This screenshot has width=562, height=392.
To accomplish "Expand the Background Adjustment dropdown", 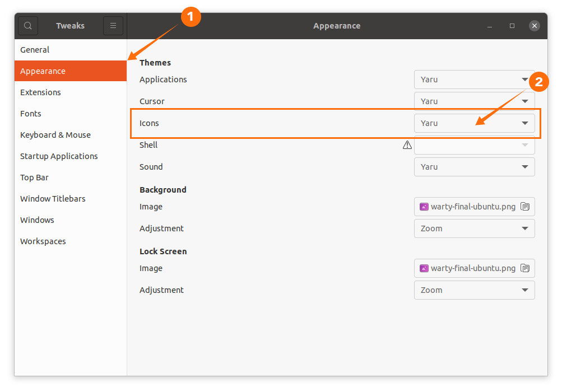I will [474, 228].
